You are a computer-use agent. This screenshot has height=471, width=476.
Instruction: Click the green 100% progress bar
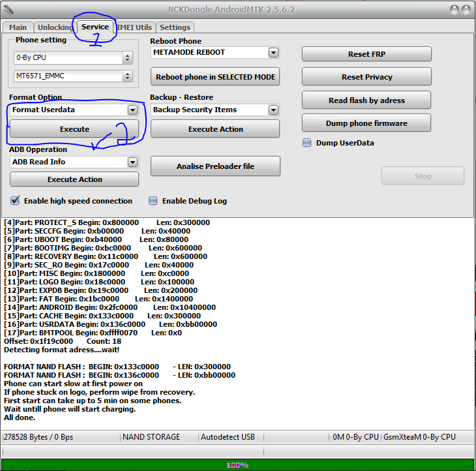tap(237, 464)
